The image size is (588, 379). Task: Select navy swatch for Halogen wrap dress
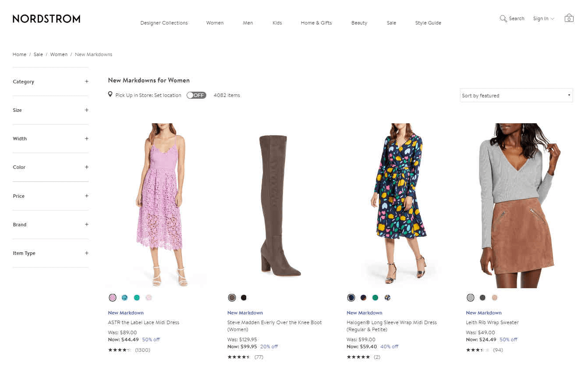(x=351, y=297)
